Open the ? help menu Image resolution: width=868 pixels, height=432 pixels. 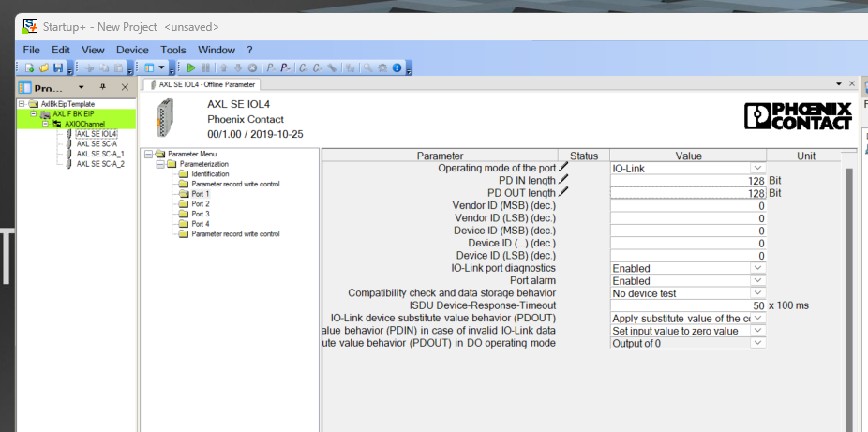pos(249,50)
